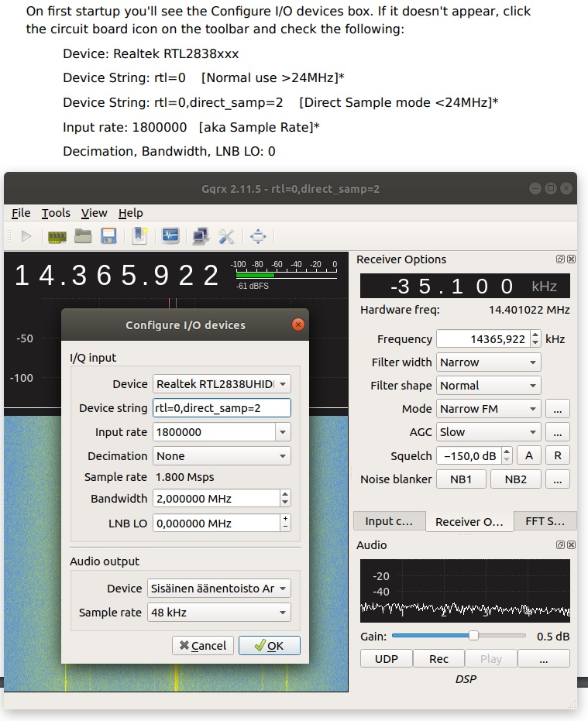The image size is (588, 721).
Task: Toggle the NB1 noise blanker
Action: (x=461, y=479)
